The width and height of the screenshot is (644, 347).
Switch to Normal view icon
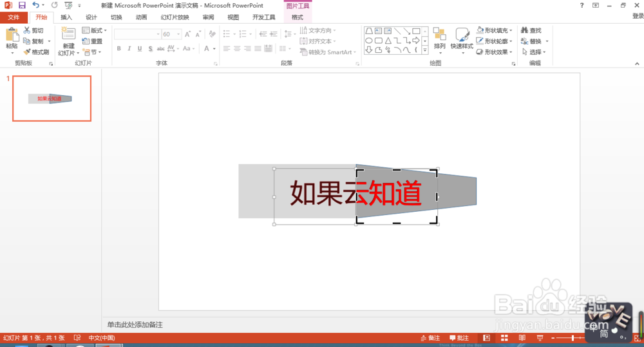pyautogui.click(x=487, y=338)
